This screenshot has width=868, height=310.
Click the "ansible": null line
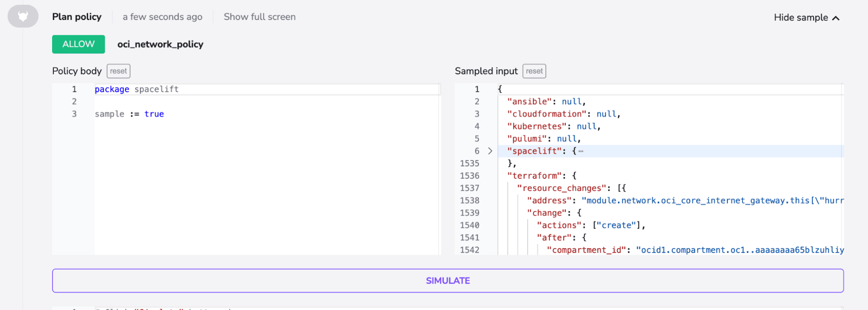click(x=546, y=101)
